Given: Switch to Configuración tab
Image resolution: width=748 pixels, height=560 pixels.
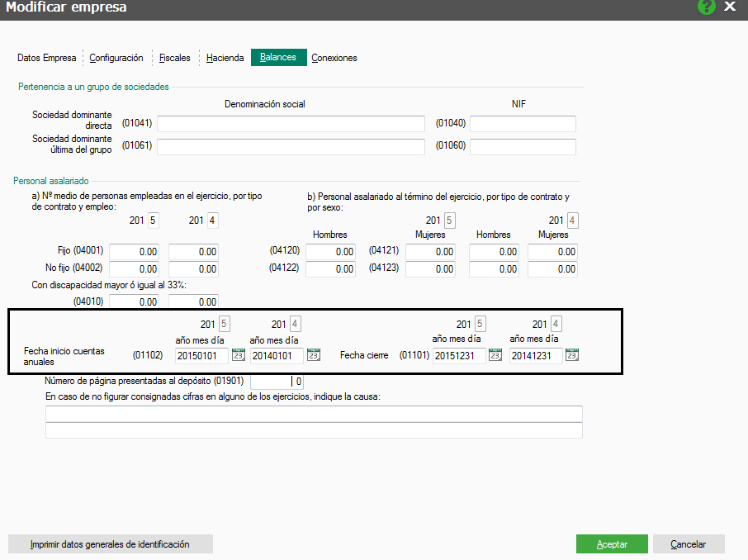Looking at the screenshot, I should [116, 58].
